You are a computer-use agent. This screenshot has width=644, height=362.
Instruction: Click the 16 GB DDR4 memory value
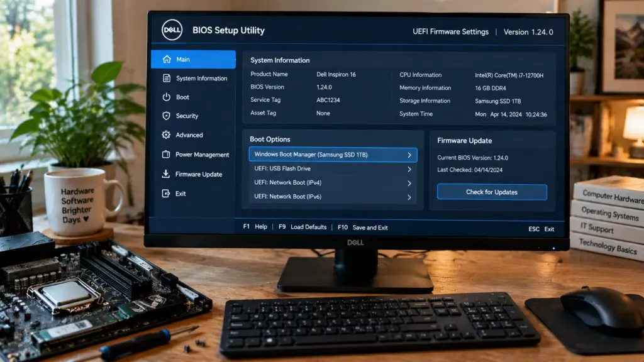coord(491,88)
